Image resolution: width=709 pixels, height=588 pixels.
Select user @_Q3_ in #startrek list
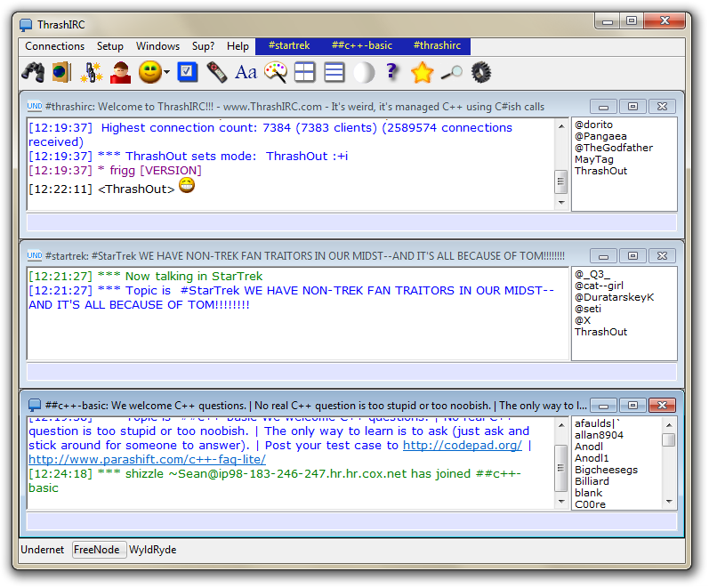[x=592, y=274]
